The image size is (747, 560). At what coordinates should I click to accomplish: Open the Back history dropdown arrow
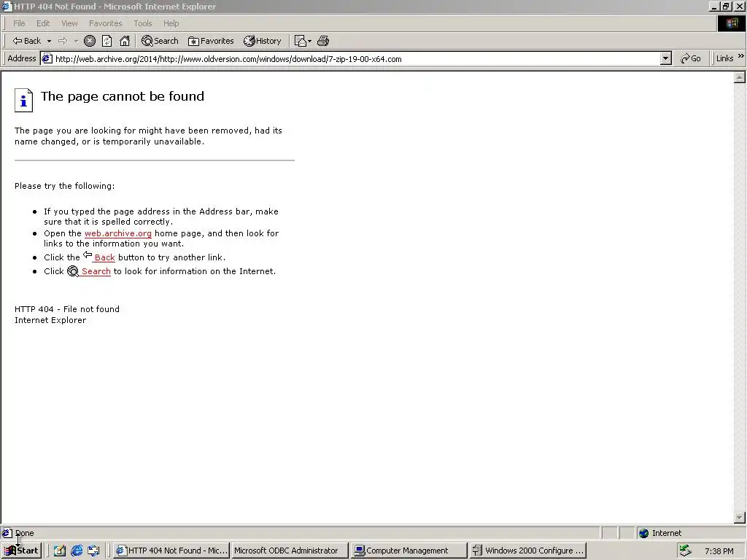[x=49, y=41]
